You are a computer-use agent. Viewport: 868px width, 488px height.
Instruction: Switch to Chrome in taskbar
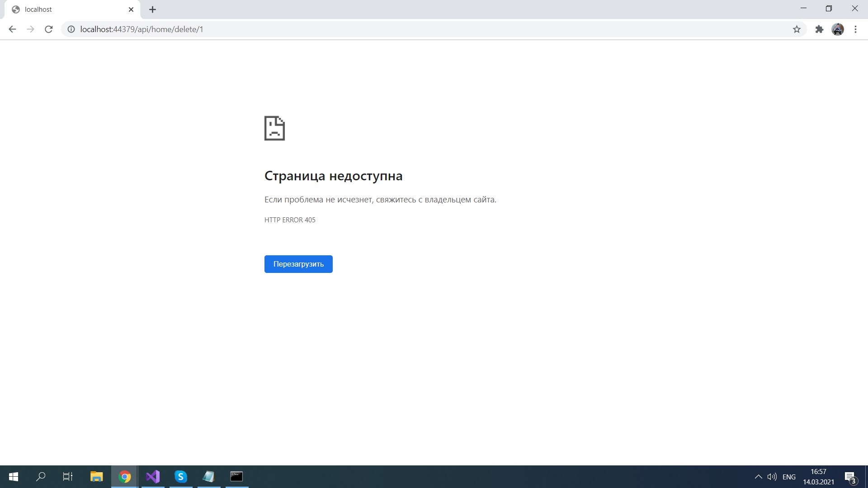(125, 477)
